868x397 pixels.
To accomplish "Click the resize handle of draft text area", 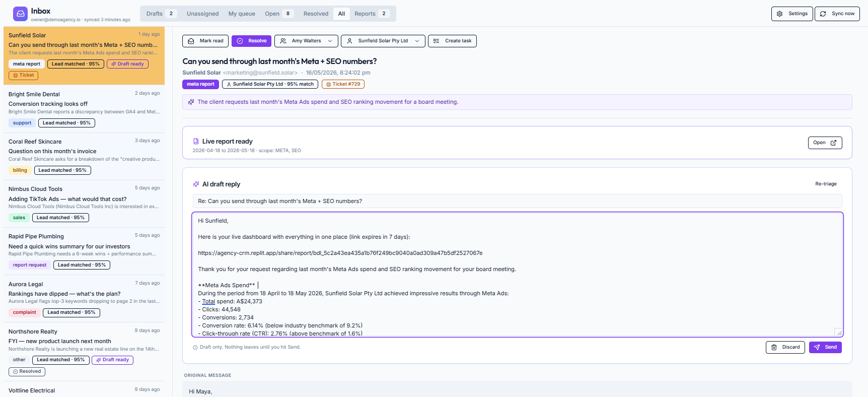I will [838, 333].
